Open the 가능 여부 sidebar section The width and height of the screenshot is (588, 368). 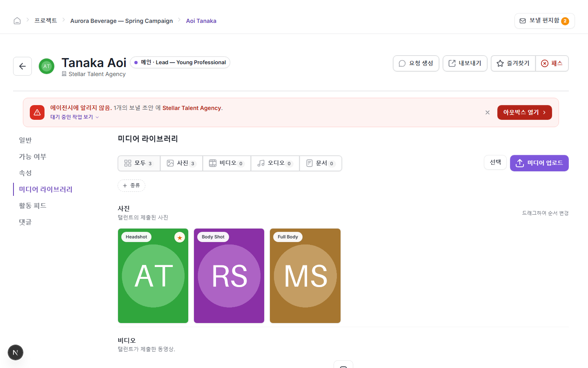[33, 157]
